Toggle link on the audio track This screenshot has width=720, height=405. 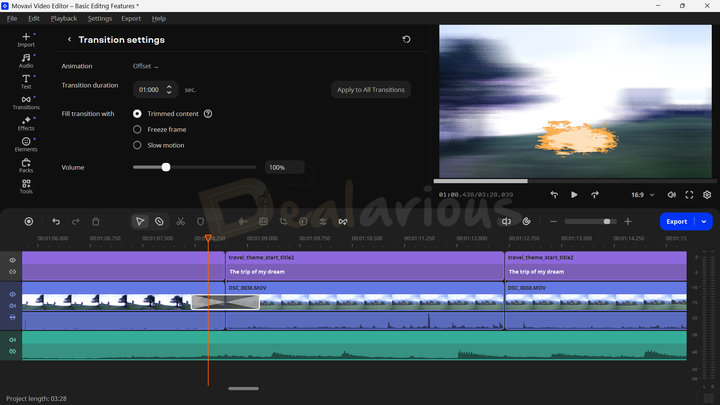(x=12, y=351)
